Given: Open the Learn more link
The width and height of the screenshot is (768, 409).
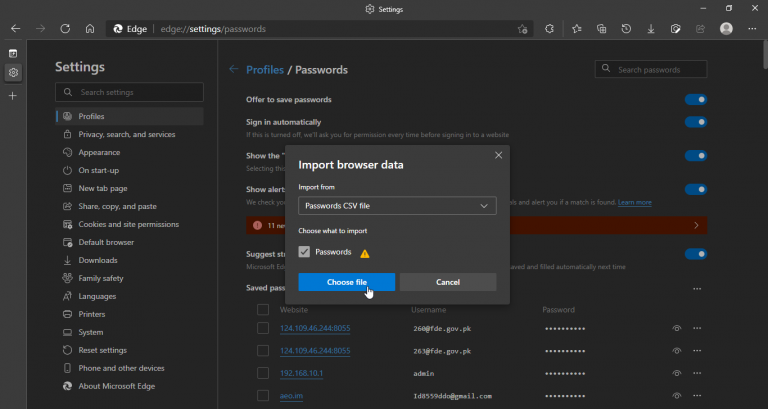Looking at the screenshot, I should 634,202.
